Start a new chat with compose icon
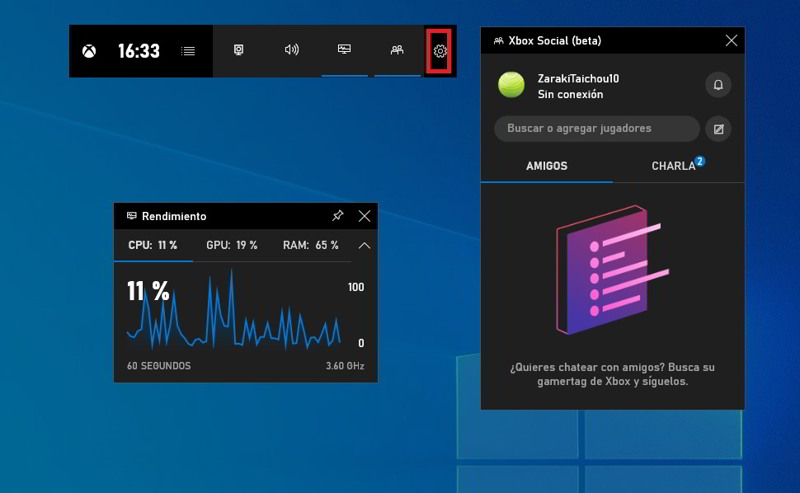The height and width of the screenshot is (493, 800). (717, 129)
